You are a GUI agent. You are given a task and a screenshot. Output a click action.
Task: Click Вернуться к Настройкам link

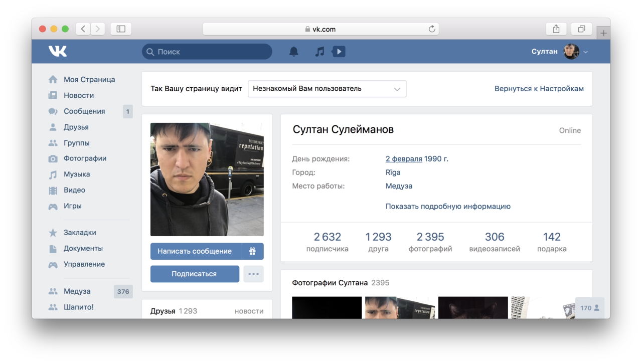pos(539,89)
